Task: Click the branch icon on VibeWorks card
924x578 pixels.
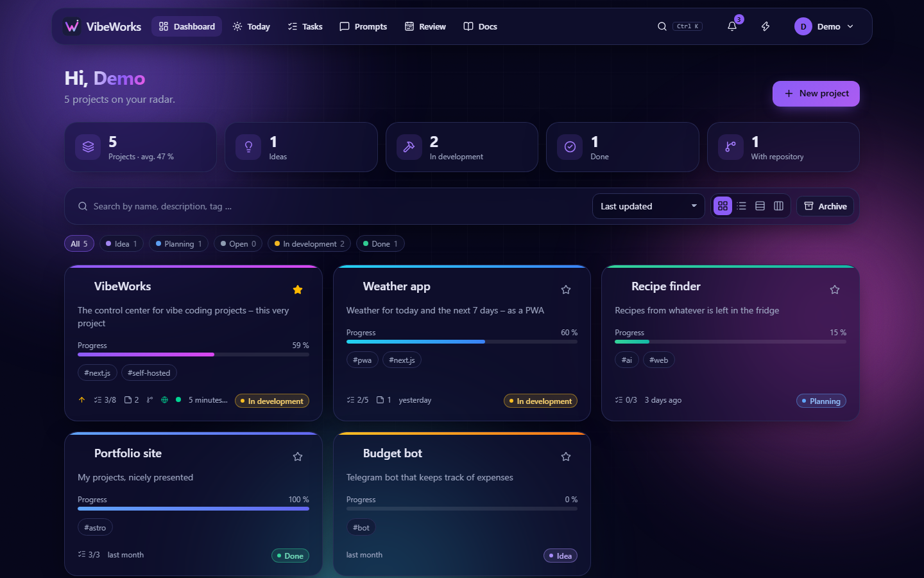Action: tap(150, 400)
